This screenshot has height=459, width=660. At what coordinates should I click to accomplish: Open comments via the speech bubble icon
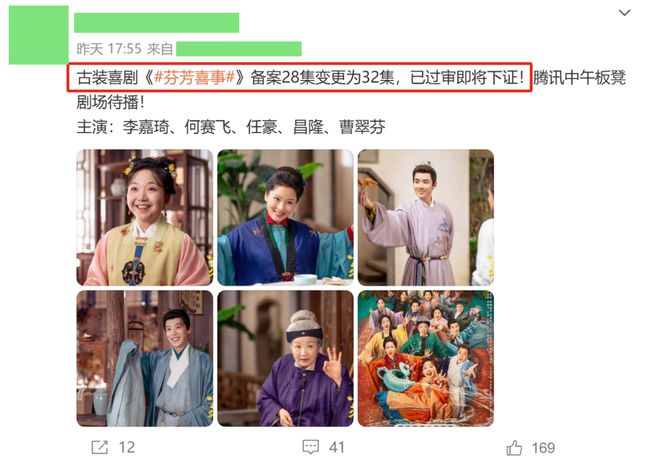click(x=311, y=447)
